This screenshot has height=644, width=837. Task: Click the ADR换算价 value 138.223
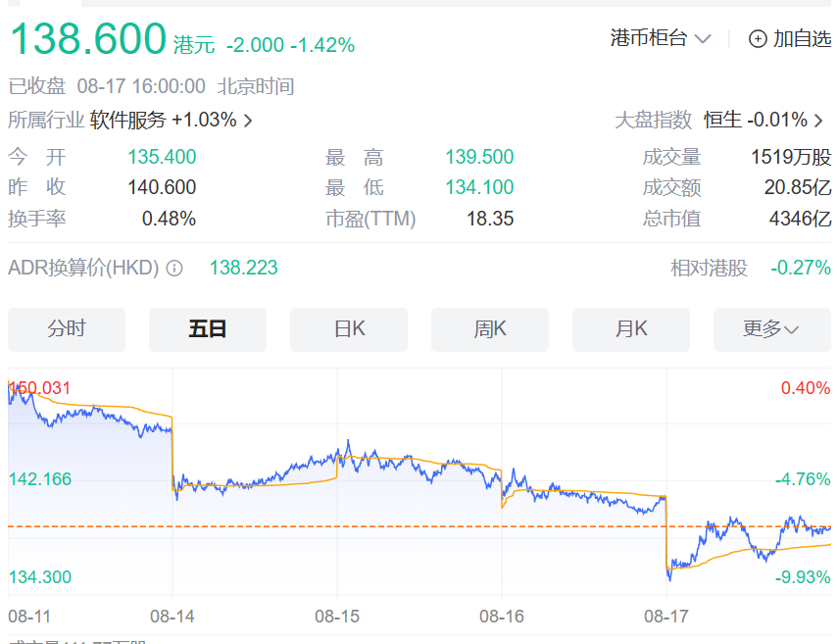(244, 268)
